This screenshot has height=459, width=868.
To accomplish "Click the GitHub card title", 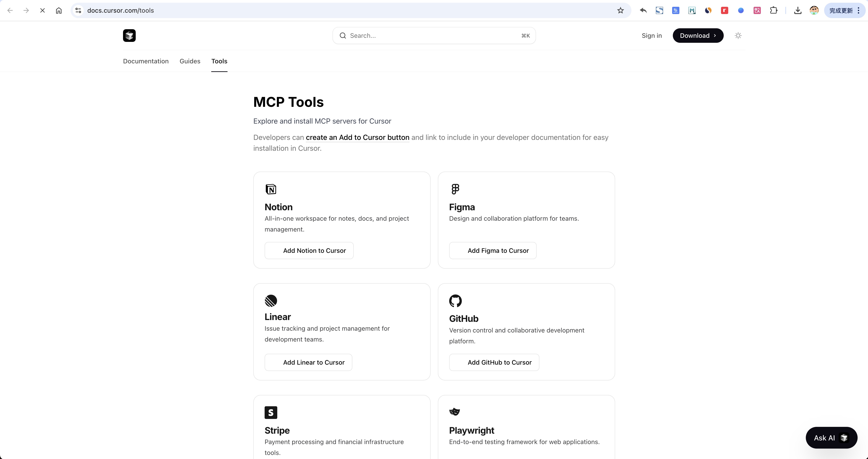I will 464,318.
